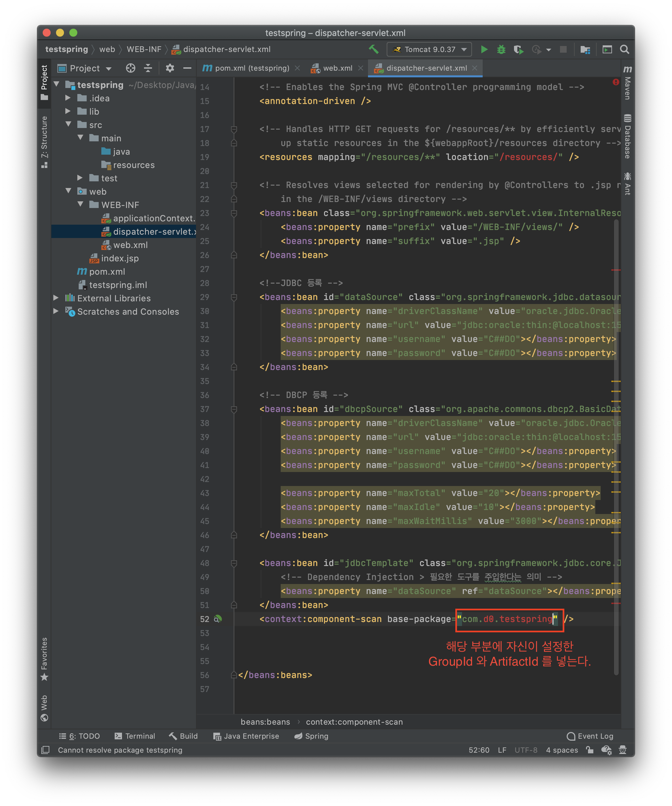Toggle the tool window bars in the bottom-left corner
Viewport: 672px width, 806px height.
coord(45,750)
